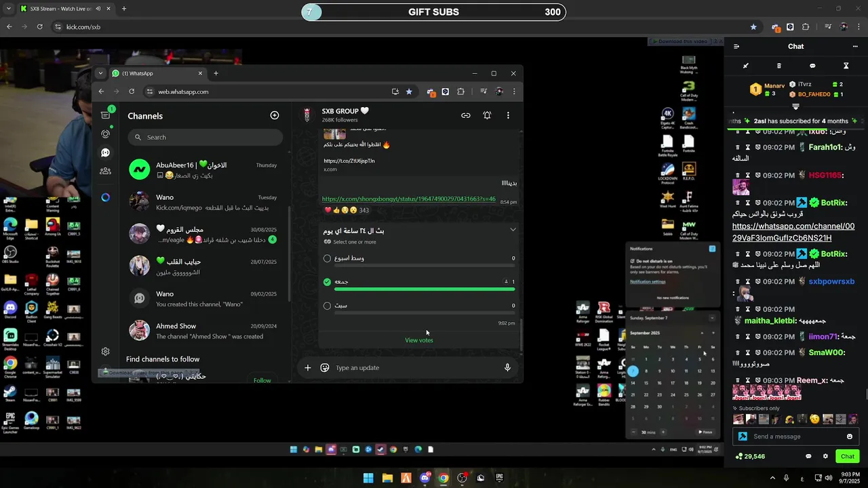Open Chrome from the taskbar
This screenshot has height=488, width=868.
point(443,478)
